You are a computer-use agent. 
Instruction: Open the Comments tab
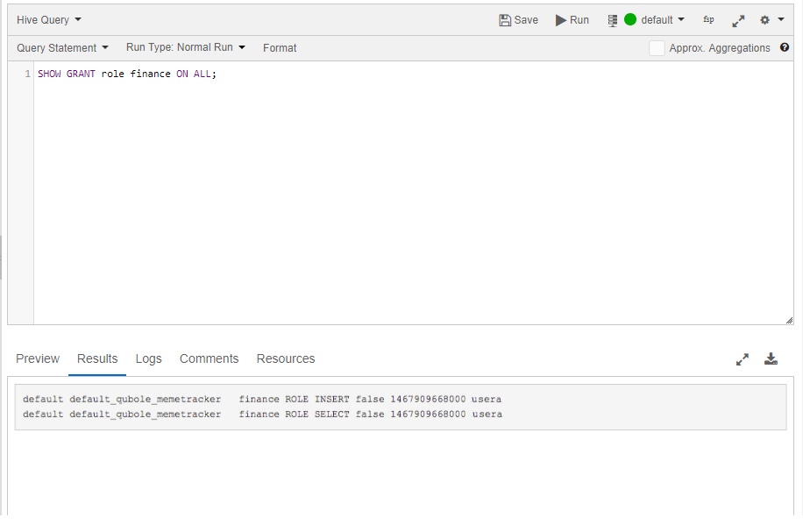209,358
